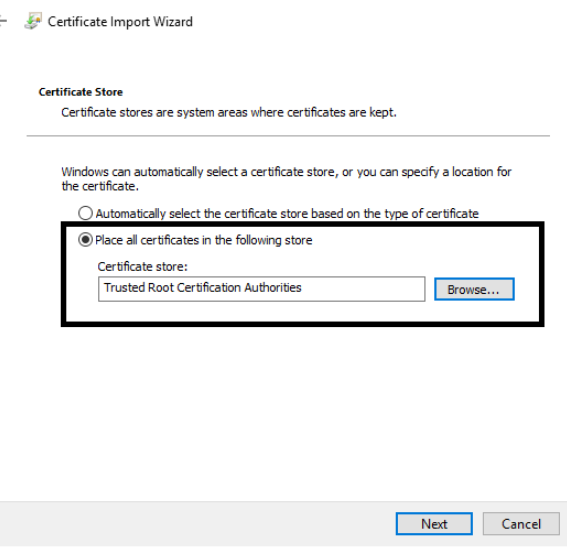Viewport: 567px width, 547px height.
Task: Click the Certificate Import Wizard icon
Action: coord(33,21)
